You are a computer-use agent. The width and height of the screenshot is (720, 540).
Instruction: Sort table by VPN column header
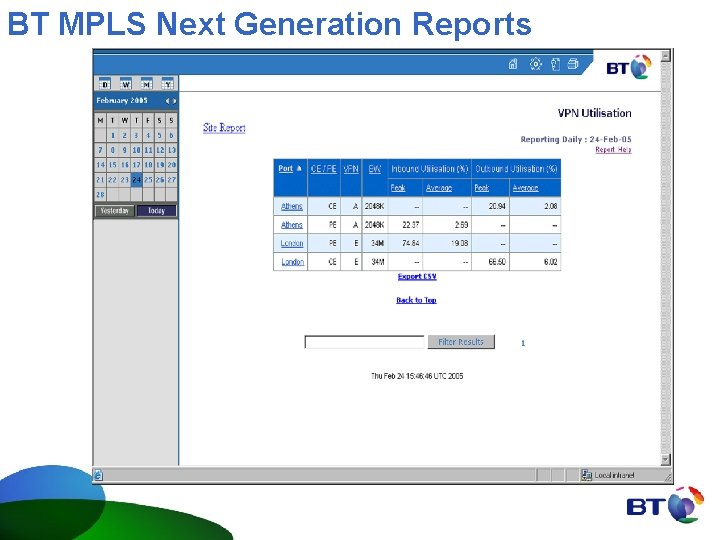tap(351, 169)
